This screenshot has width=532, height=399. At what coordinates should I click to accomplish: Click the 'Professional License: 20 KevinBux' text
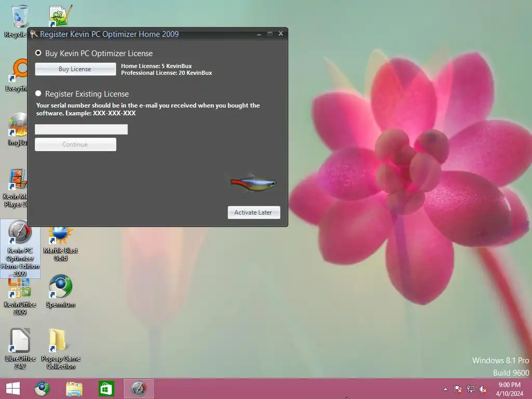coord(167,73)
